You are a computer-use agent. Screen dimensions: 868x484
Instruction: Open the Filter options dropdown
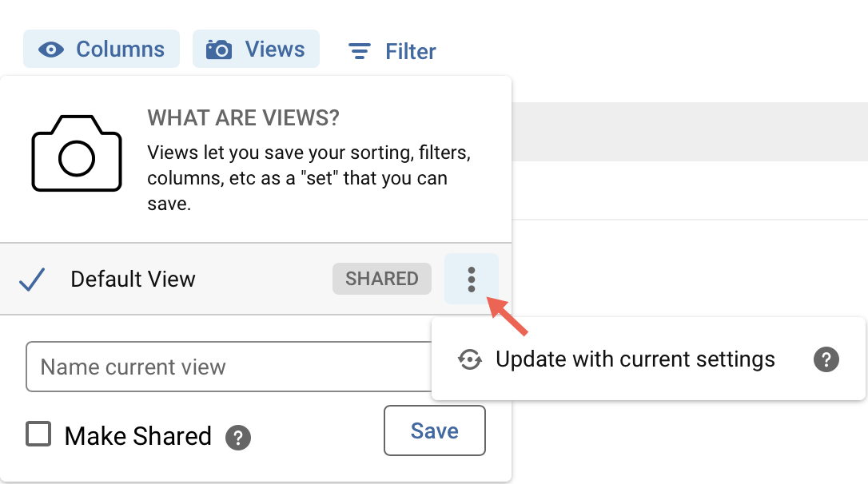(x=390, y=50)
